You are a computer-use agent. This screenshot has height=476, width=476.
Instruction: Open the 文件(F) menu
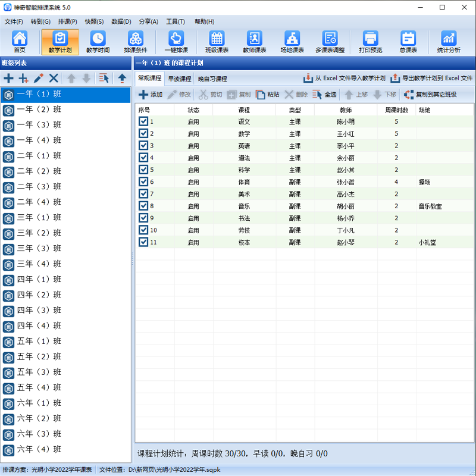(14, 21)
